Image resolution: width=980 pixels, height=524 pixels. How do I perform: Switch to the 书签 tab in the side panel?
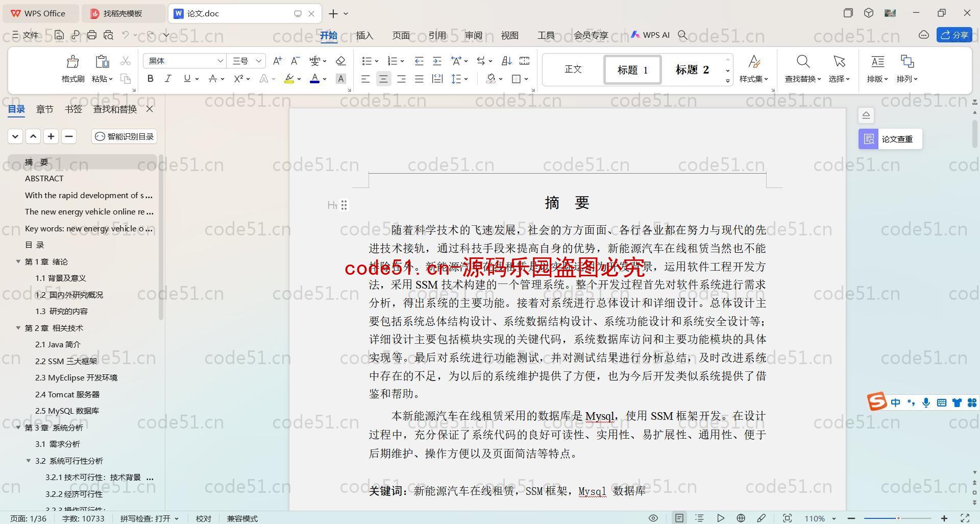point(73,109)
